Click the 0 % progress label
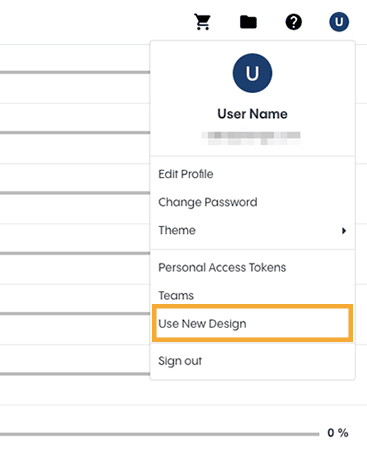 (338, 433)
